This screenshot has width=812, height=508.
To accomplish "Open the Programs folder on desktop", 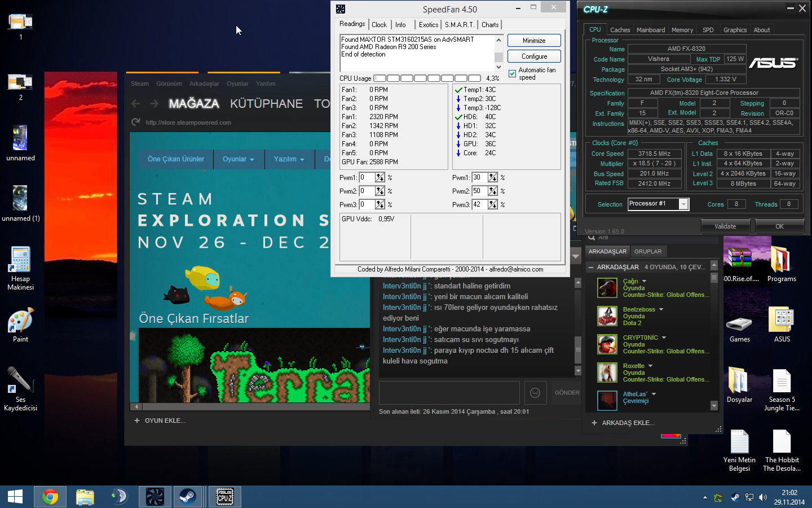I will (782, 264).
